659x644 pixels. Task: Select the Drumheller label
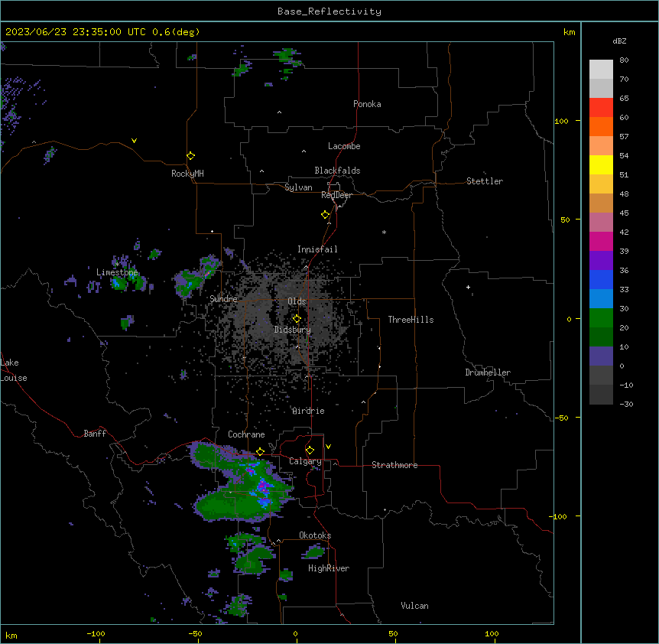click(488, 372)
